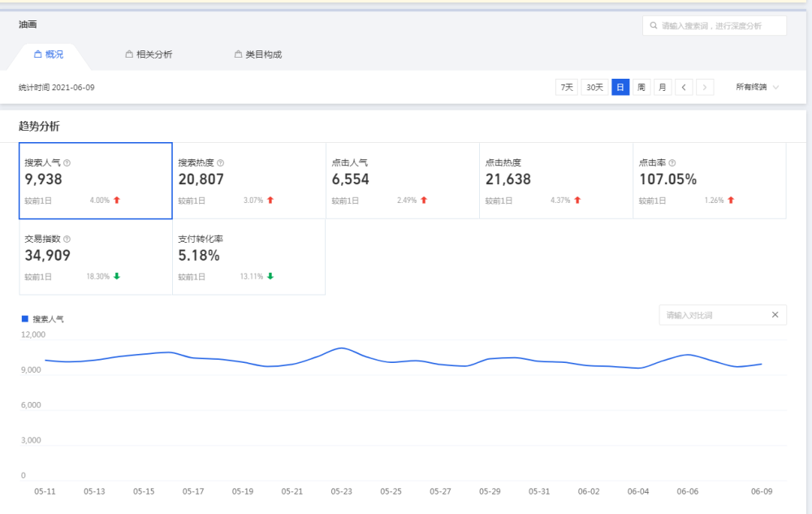Screen dimensions: 812x514
Task: Go to next date with right arrow
Action: 705,87
